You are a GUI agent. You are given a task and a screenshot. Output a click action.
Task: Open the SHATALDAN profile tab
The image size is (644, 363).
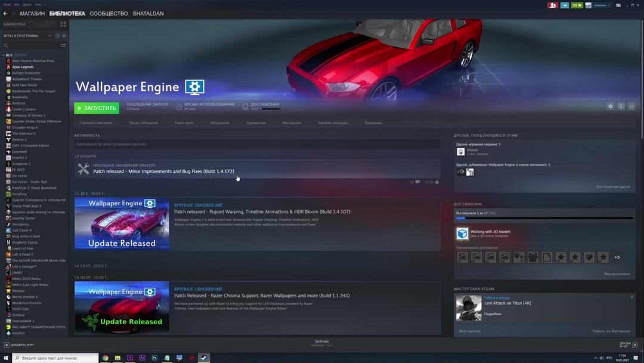point(148,14)
